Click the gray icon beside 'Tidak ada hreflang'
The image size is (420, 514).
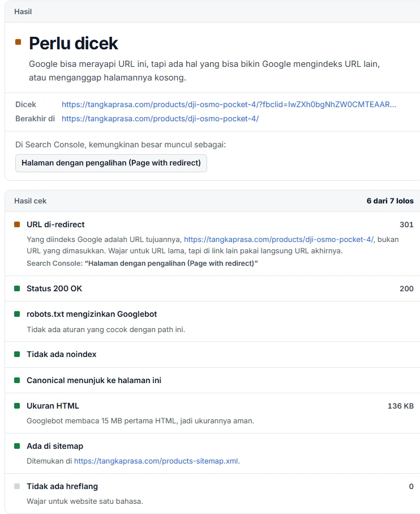(17, 486)
